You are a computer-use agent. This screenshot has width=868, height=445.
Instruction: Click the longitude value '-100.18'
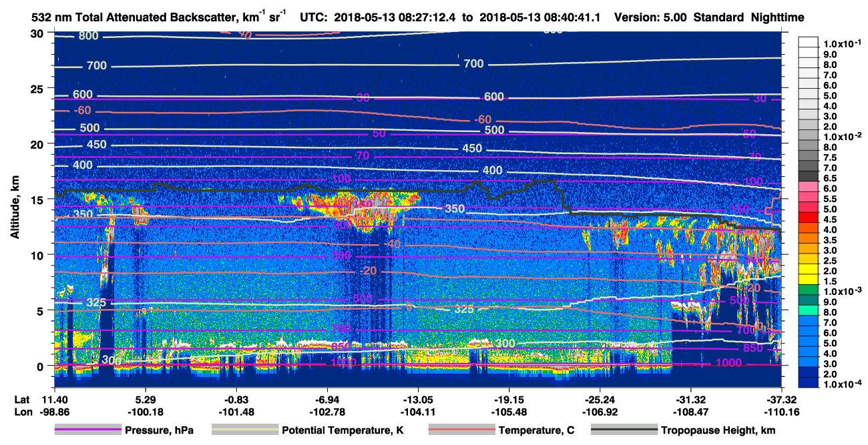coord(145,412)
